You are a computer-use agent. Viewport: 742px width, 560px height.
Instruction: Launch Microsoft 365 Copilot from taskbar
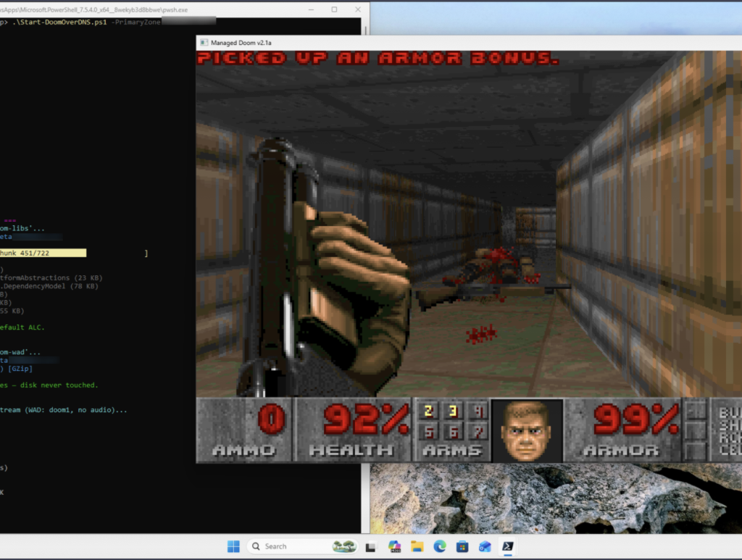pos(394,547)
